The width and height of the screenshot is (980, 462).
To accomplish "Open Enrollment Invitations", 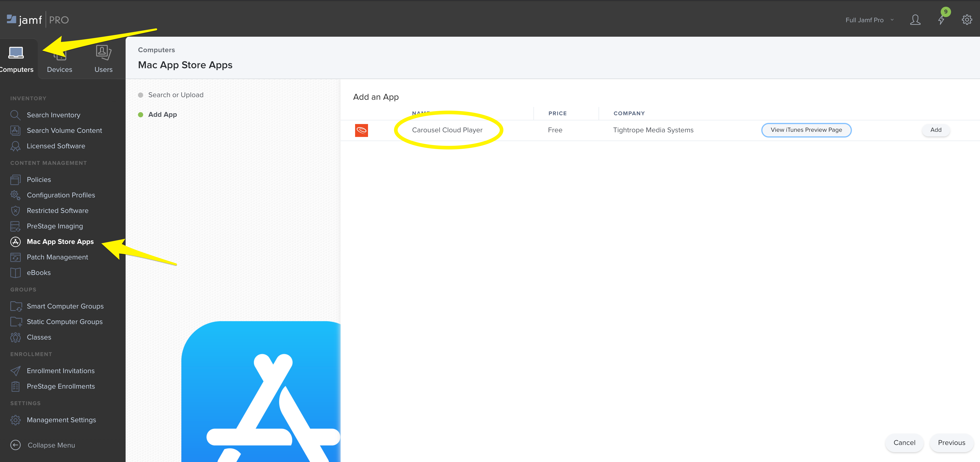I will [x=60, y=371].
